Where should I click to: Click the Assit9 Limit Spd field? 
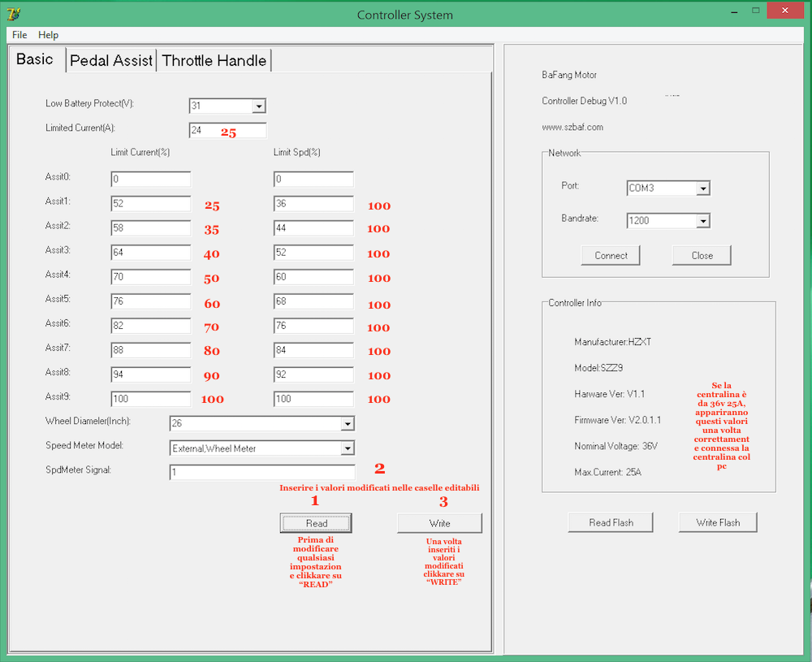point(313,399)
